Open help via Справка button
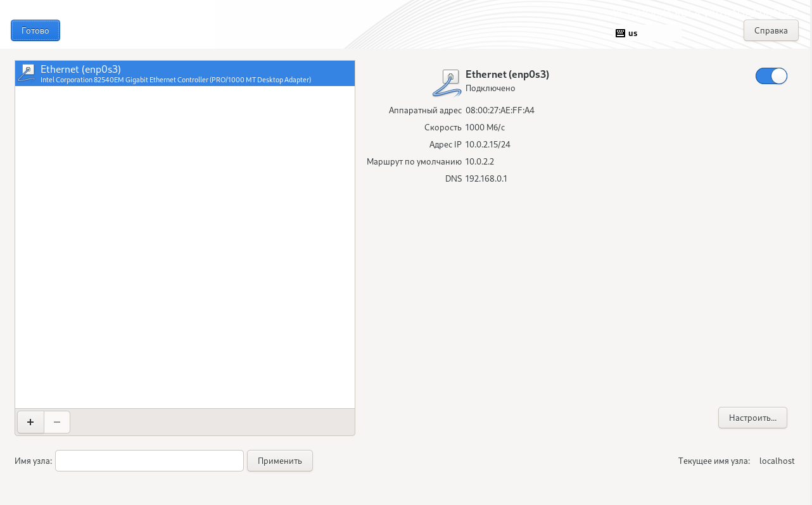The height and width of the screenshot is (505, 812). point(771,30)
